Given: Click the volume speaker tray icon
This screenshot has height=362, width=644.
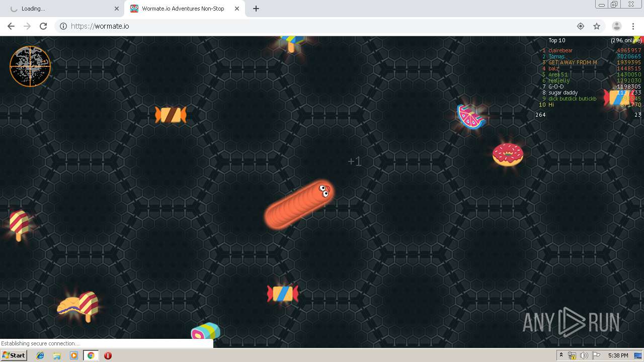Looking at the screenshot, I should [x=584, y=355].
